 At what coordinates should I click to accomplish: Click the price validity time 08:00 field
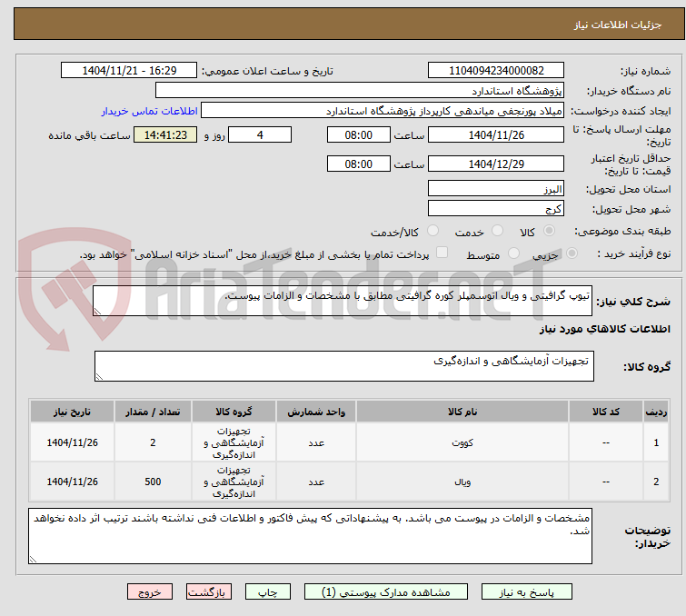coord(358,164)
